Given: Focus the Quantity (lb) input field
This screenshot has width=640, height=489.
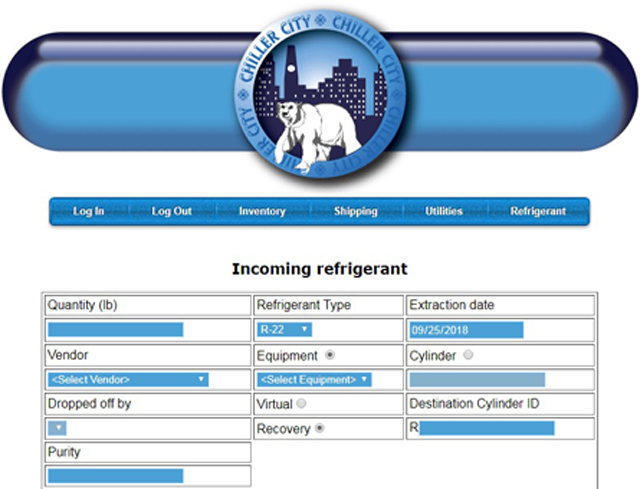Looking at the screenshot, I should click(116, 329).
